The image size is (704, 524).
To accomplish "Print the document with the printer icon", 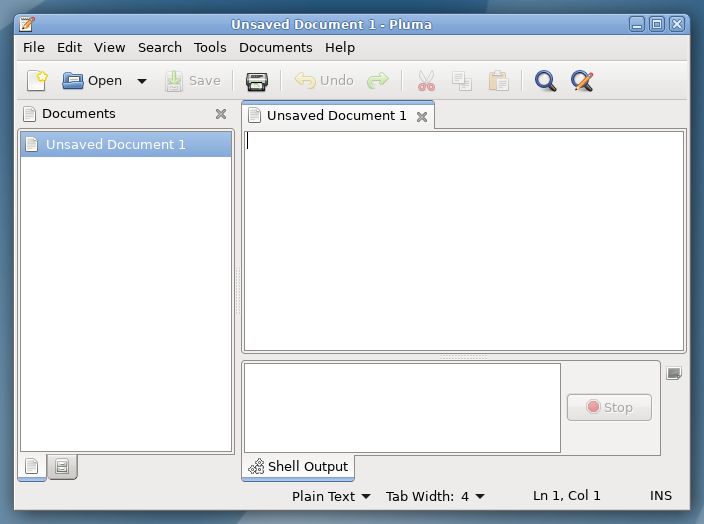I will [257, 81].
